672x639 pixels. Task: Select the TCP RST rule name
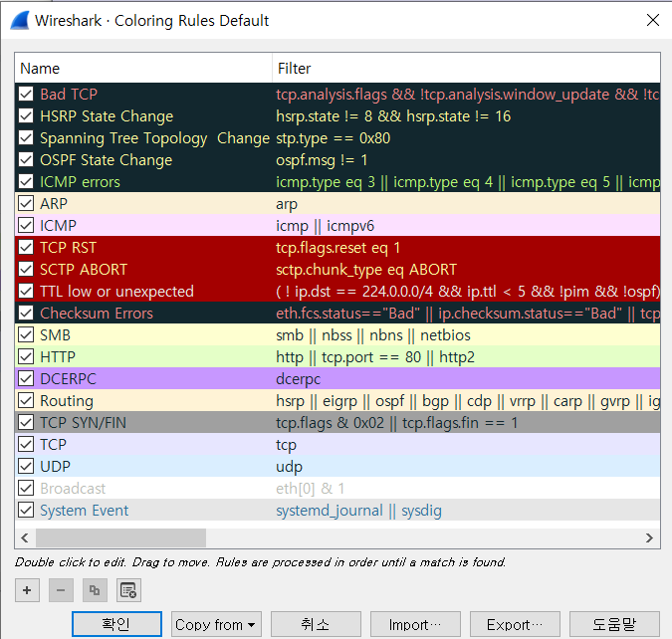tap(68, 247)
